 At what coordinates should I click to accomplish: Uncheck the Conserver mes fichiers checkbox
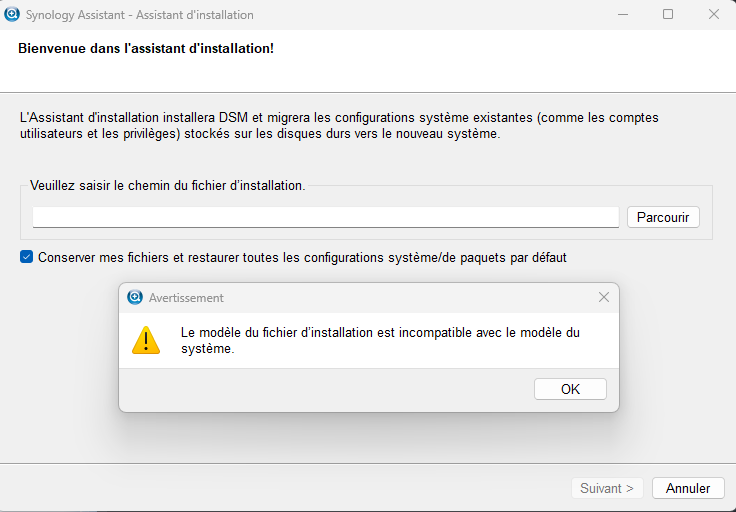tap(27, 257)
